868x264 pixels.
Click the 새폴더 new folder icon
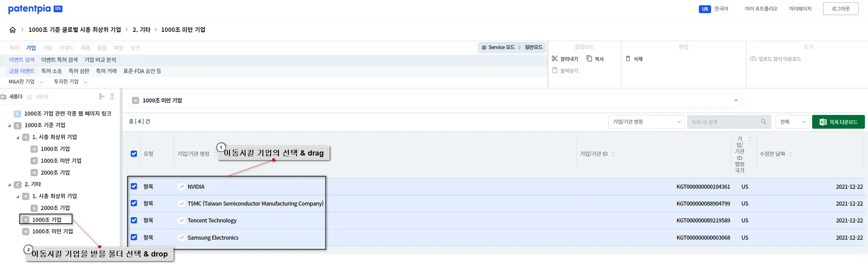pyautogui.click(x=4, y=97)
